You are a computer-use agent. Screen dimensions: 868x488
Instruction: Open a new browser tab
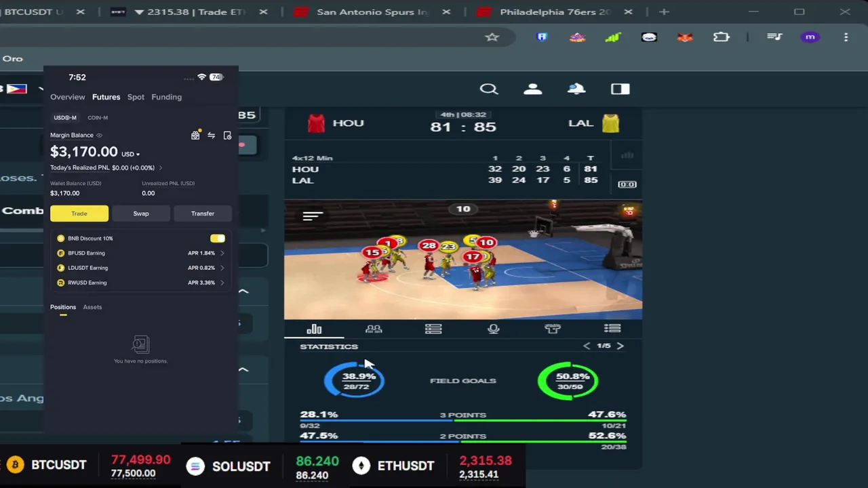tap(664, 12)
